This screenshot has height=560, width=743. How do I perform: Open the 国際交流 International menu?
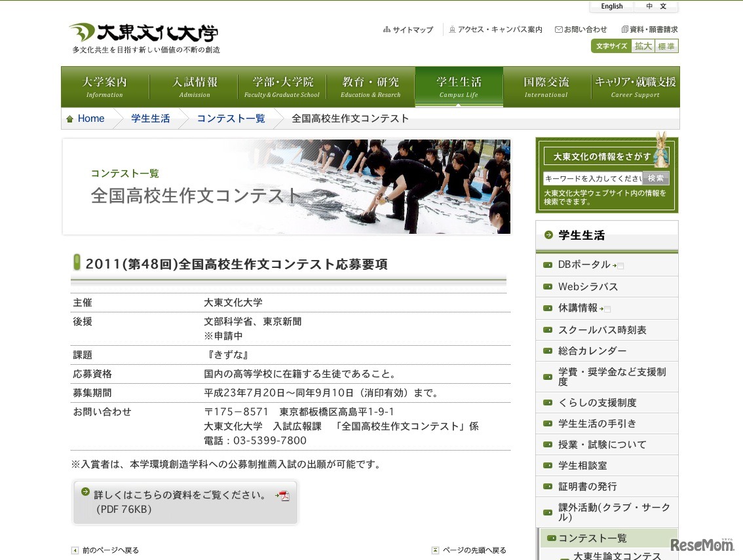click(546, 85)
